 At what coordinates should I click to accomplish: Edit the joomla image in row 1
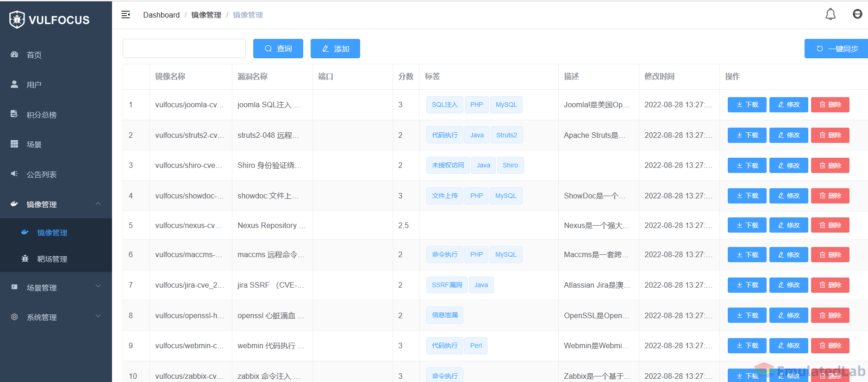(x=789, y=105)
